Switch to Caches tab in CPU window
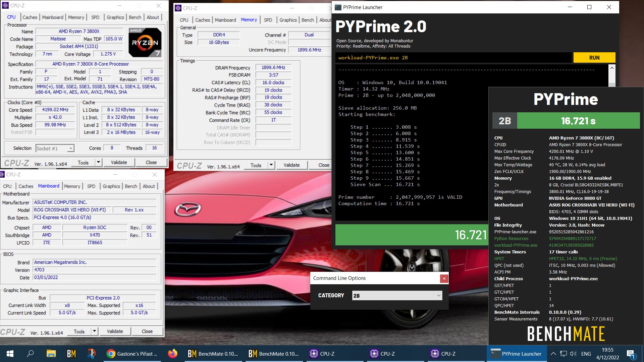644x362 pixels. (30, 17)
